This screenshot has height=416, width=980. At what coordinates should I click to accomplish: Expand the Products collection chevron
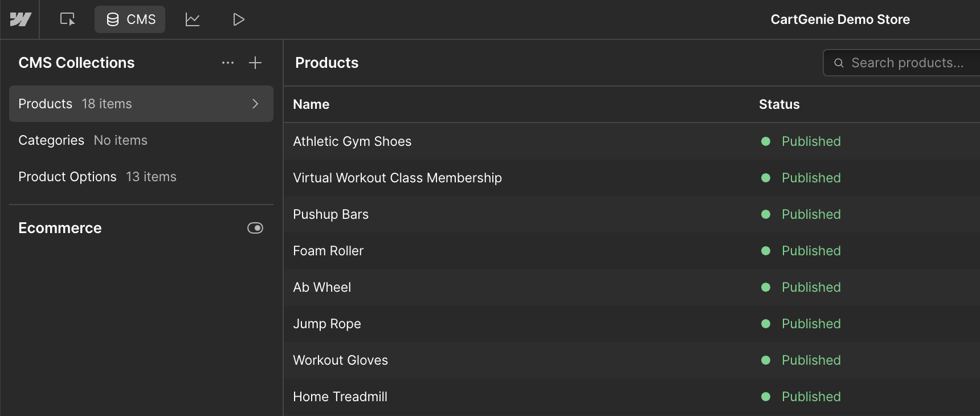tap(255, 104)
